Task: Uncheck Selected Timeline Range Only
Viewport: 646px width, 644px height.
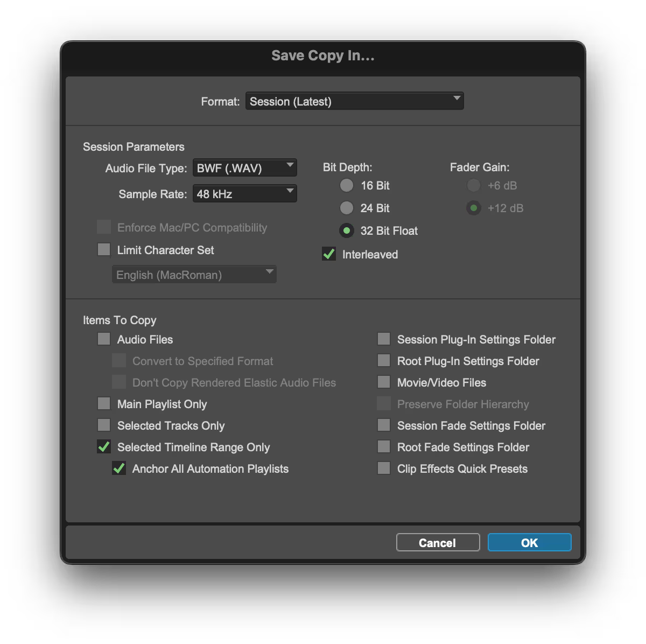Action: pos(104,446)
